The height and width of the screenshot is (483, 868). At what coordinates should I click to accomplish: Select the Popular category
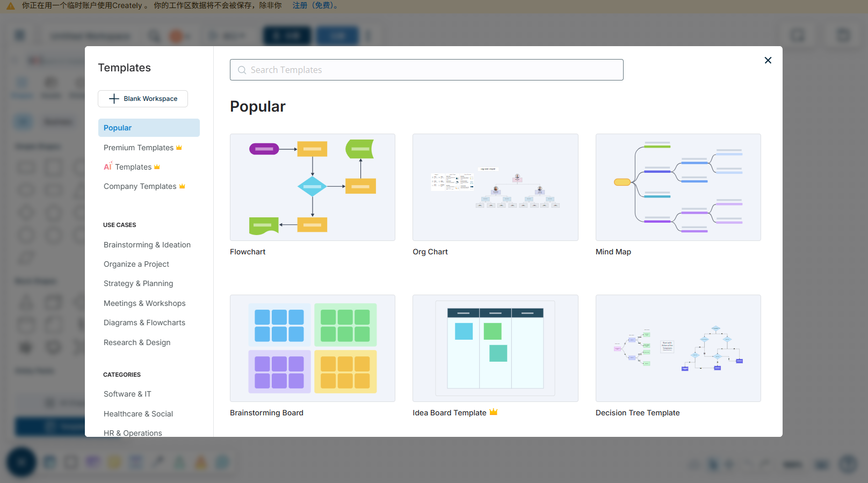(x=149, y=128)
